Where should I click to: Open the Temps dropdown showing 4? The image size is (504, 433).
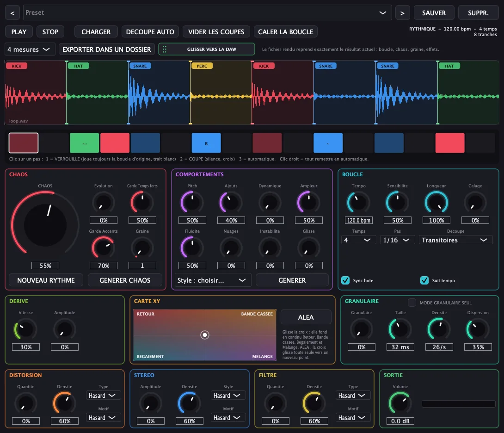(x=359, y=240)
